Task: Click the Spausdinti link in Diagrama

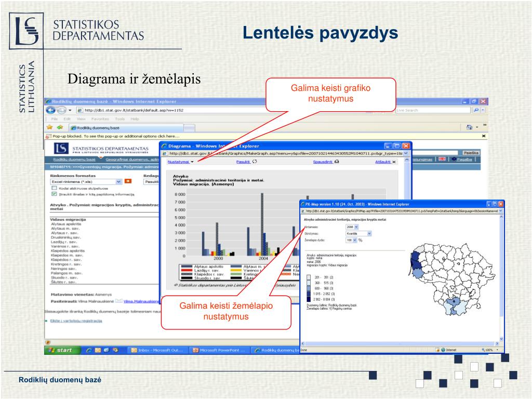Action: 322,162
